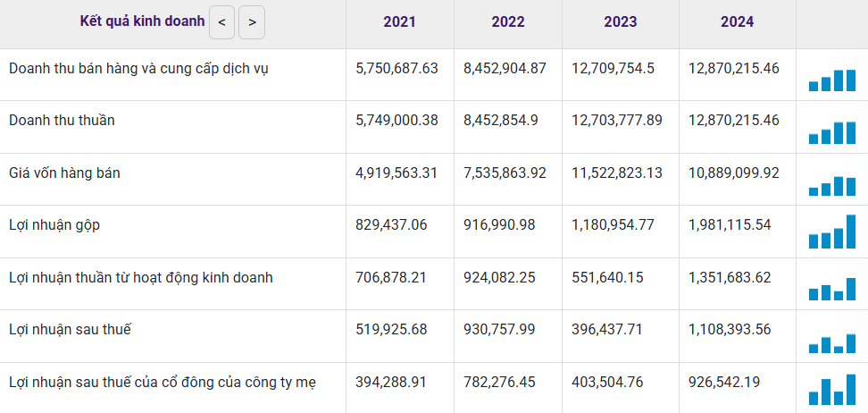Go to next period with '>' button

(x=252, y=22)
